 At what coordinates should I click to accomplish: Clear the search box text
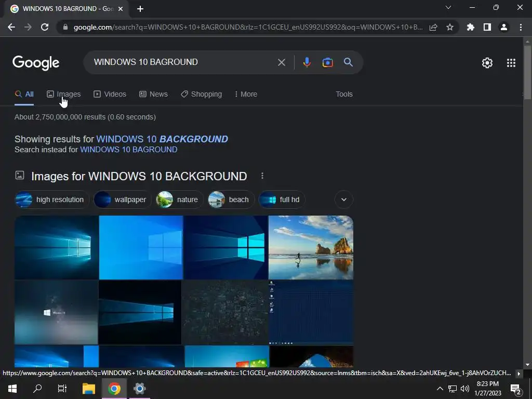(x=282, y=62)
